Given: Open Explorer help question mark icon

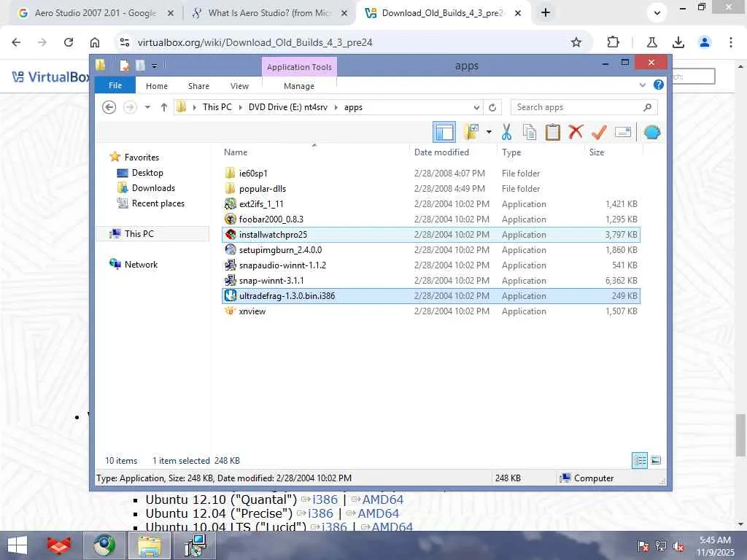Looking at the screenshot, I should click(x=659, y=85).
